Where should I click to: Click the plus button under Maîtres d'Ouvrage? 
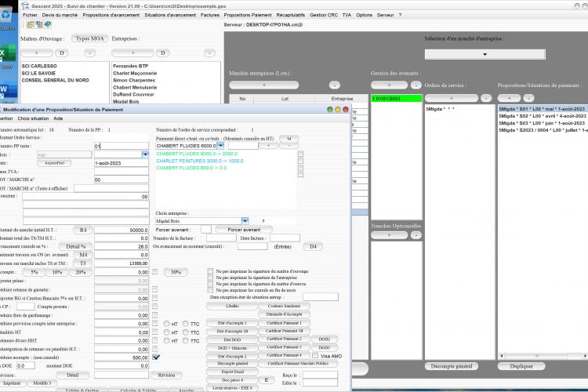(36, 53)
